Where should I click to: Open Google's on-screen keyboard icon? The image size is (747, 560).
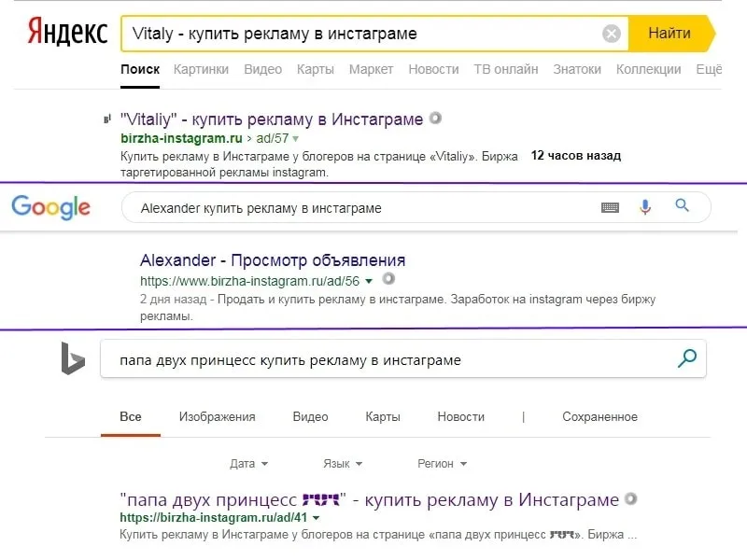coord(611,207)
